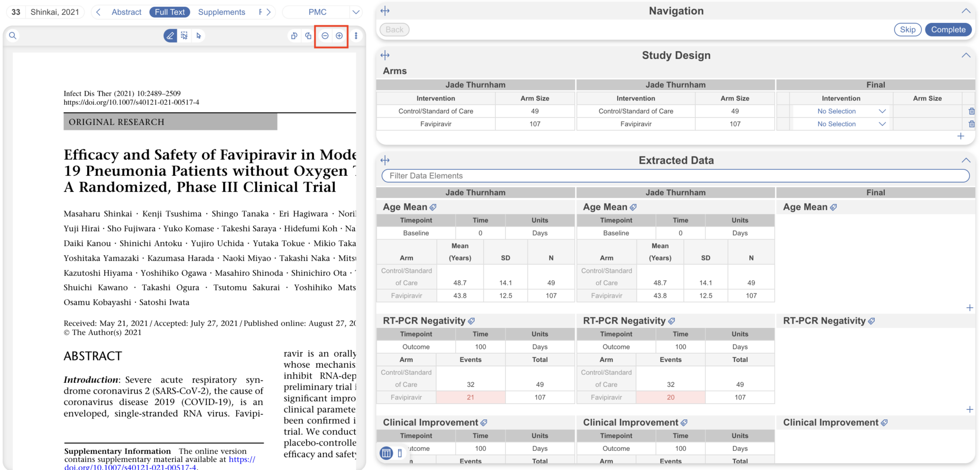Viewport: 980px width, 470px height.
Task: Zoom out of the document
Action: (325, 35)
